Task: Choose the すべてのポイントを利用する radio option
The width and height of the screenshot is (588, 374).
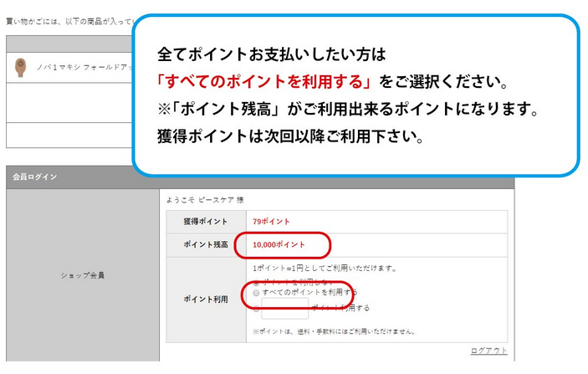Action: tap(256, 293)
